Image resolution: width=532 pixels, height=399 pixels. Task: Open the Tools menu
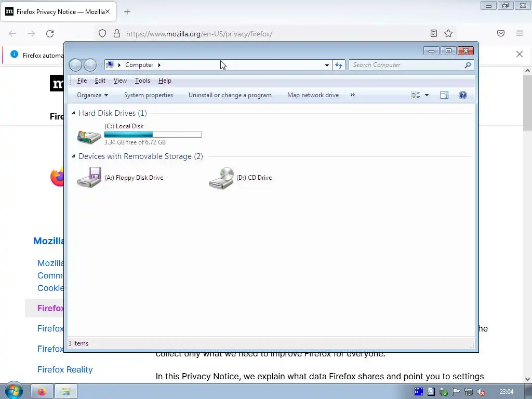pos(142,81)
